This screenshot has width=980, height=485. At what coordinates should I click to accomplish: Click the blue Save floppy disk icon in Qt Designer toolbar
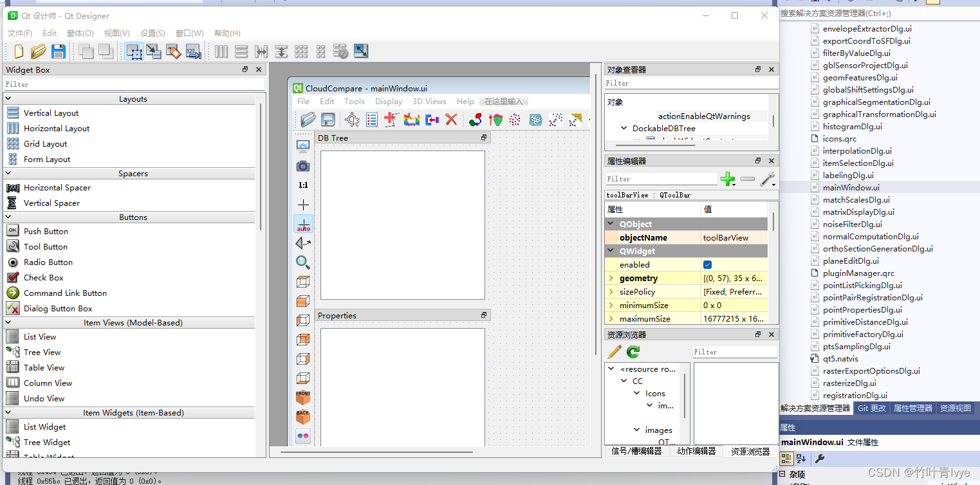59,51
